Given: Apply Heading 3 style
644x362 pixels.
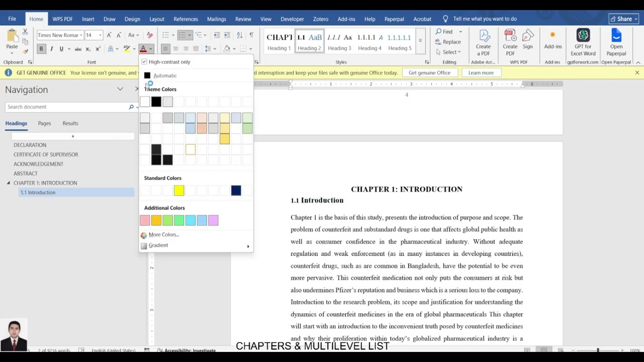Looking at the screenshot, I should (340, 42).
